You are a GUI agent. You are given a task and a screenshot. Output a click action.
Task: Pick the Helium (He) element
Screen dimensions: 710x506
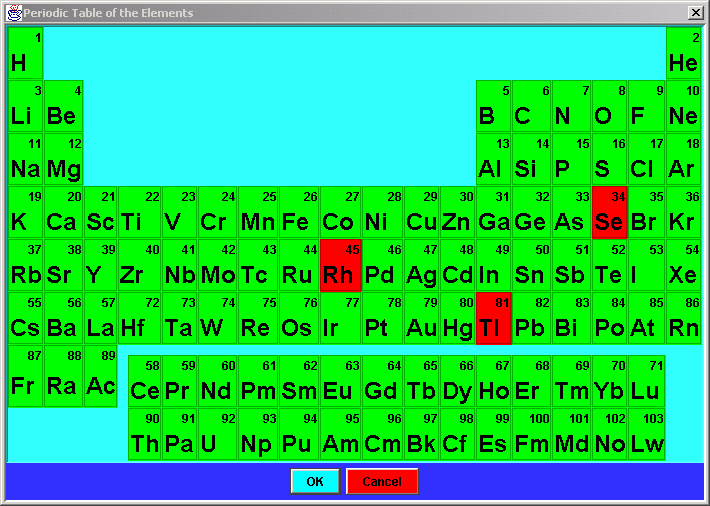coord(683,53)
